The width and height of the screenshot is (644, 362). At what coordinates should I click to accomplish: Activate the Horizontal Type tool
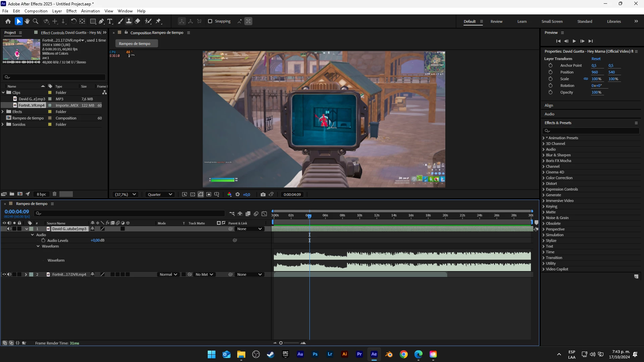click(110, 21)
